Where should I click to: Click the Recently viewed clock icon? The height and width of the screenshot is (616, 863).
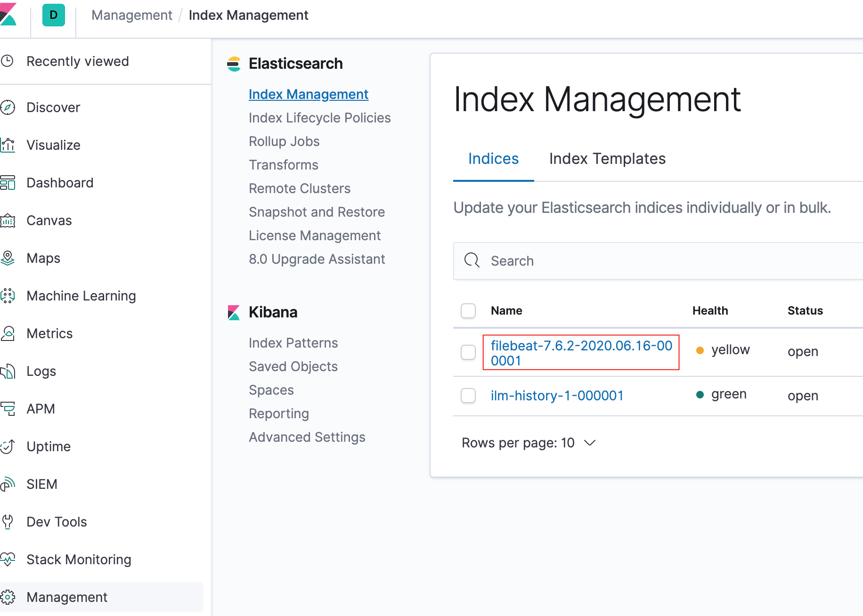tap(7, 61)
